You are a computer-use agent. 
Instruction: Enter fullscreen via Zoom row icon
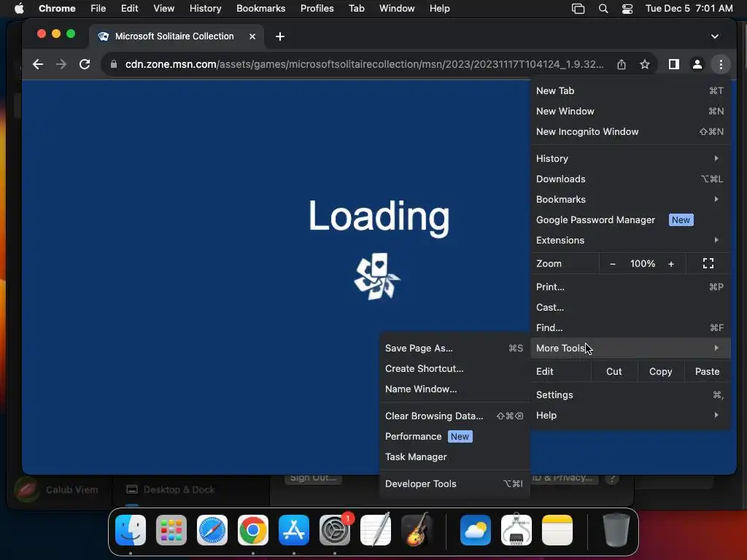[x=708, y=263]
